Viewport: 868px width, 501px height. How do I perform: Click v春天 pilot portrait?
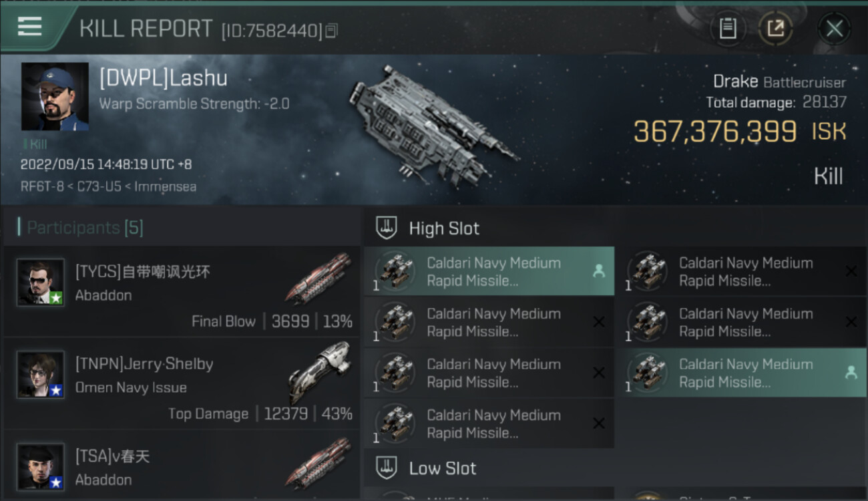pyautogui.click(x=41, y=466)
